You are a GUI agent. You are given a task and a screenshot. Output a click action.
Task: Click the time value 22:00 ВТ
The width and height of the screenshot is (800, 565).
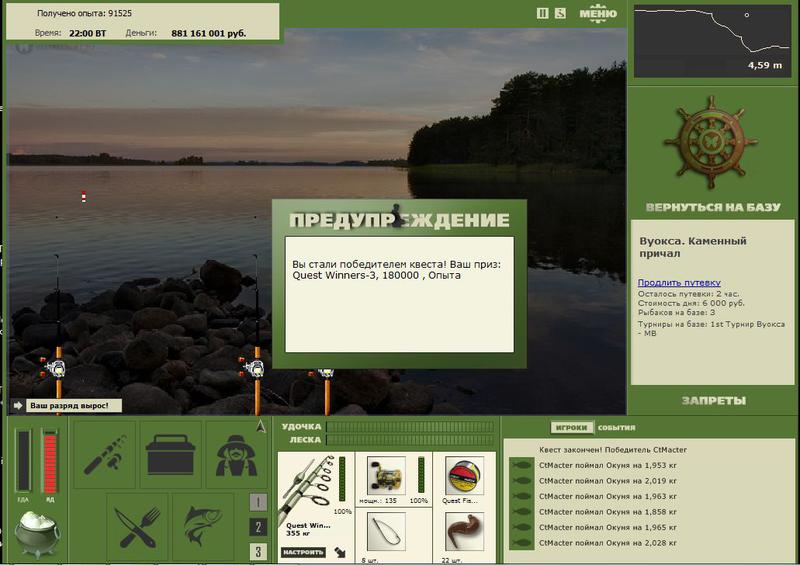tap(88, 33)
